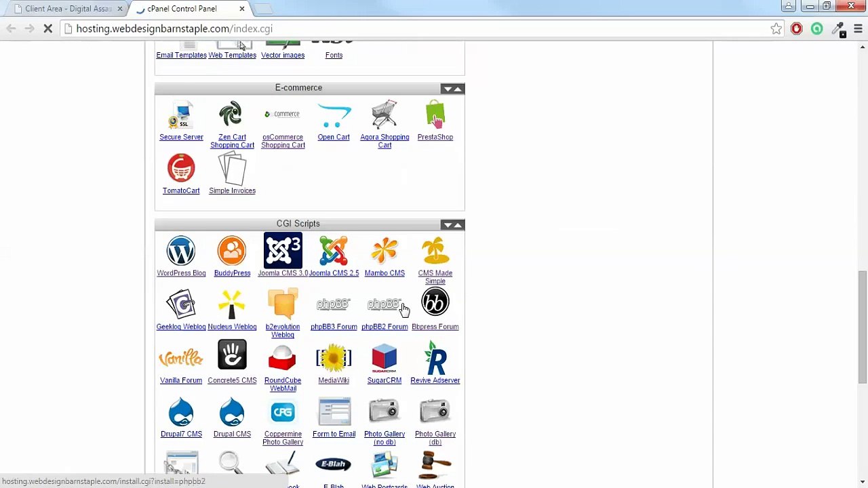Select the Concrete5 CMS hand icon
This screenshot has width=868, height=488.
point(232,355)
